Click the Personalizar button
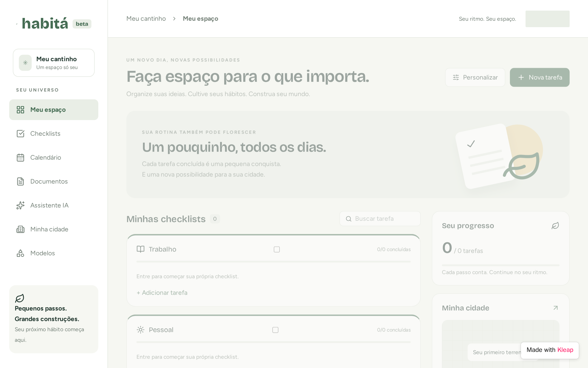Viewport: 588px width, 368px height. tap(475, 78)
